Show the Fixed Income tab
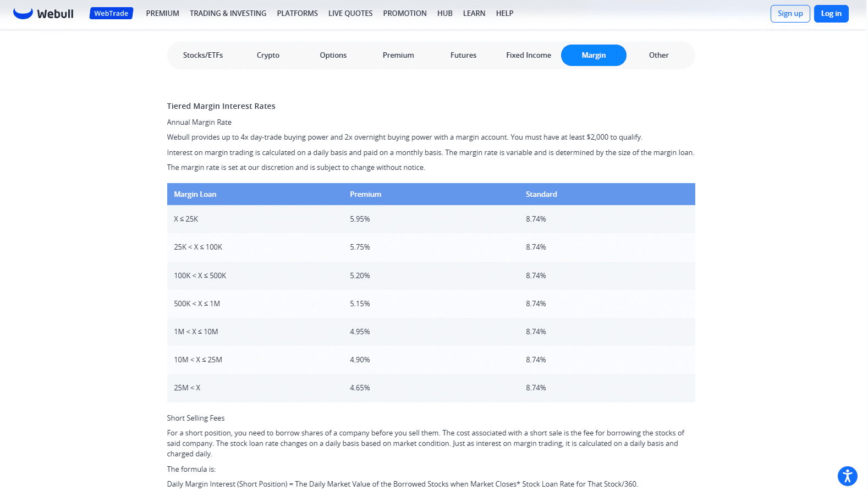The image size is (868, 491). click(528, 55)
